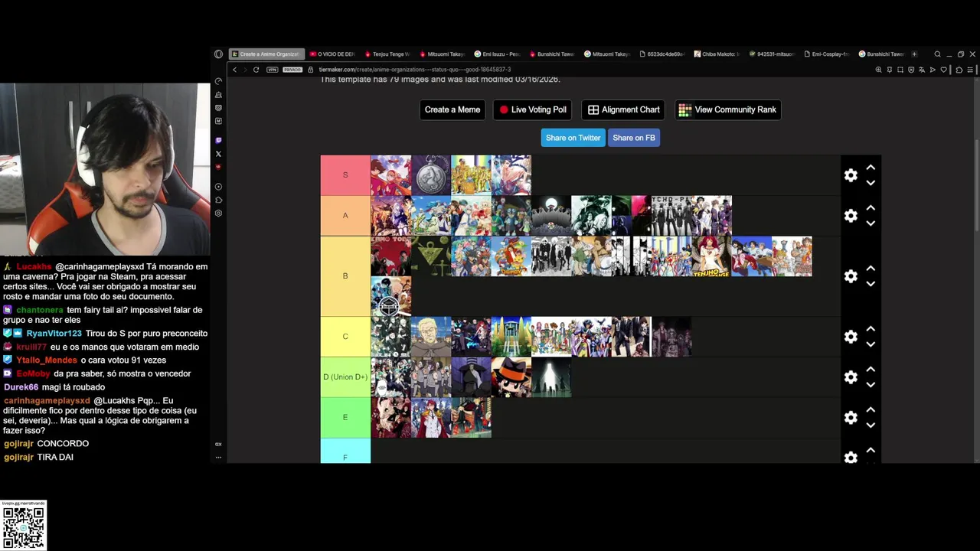The width and height of the screenshot is (980, 551).
Task: Open tab search magnifier in tab bar
Action: point(937,54)
